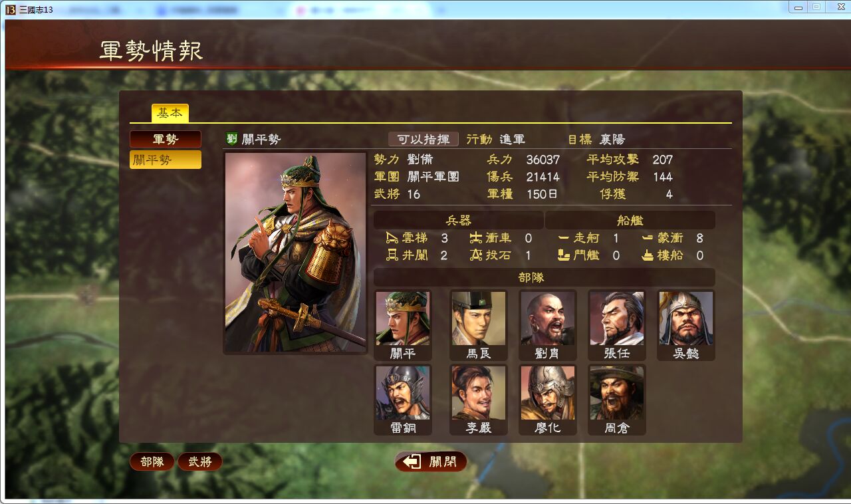Select officer portrait 張任
This screenshot has height=504, width=851.
click(x=617, y=325)
